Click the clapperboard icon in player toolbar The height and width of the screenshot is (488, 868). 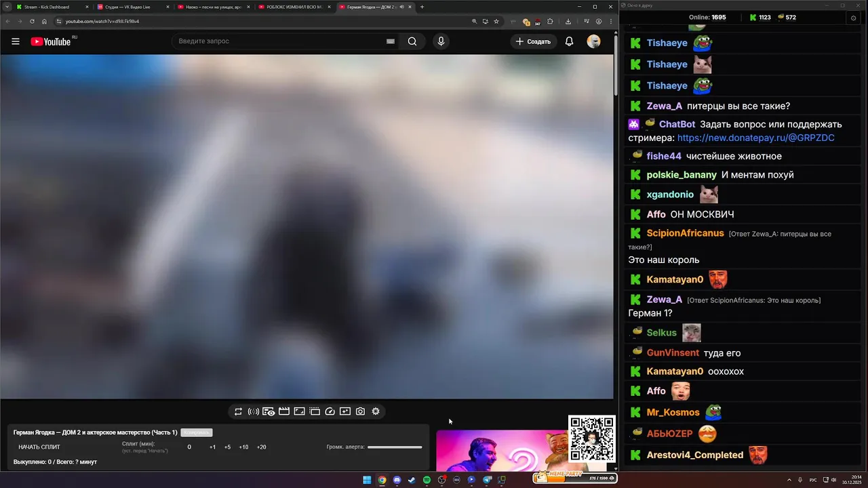pos(284,411)
